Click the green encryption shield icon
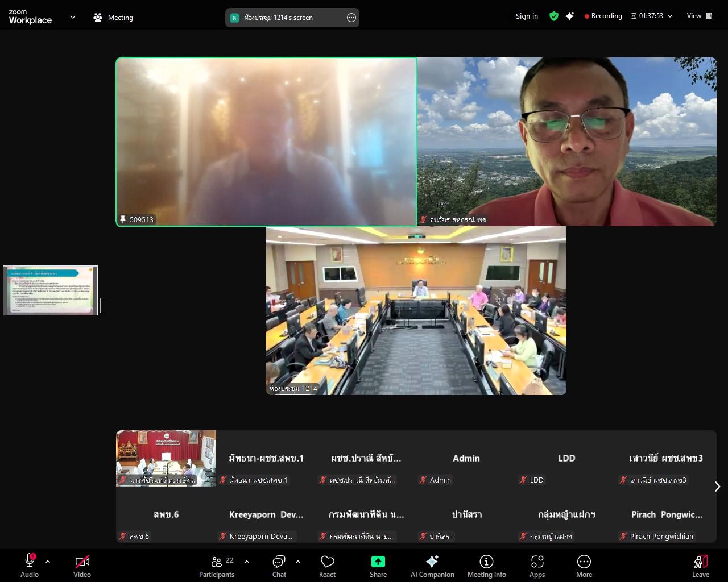Image resolution: width=728 pixels, height=582 pixels. click(x=553, y=16)
